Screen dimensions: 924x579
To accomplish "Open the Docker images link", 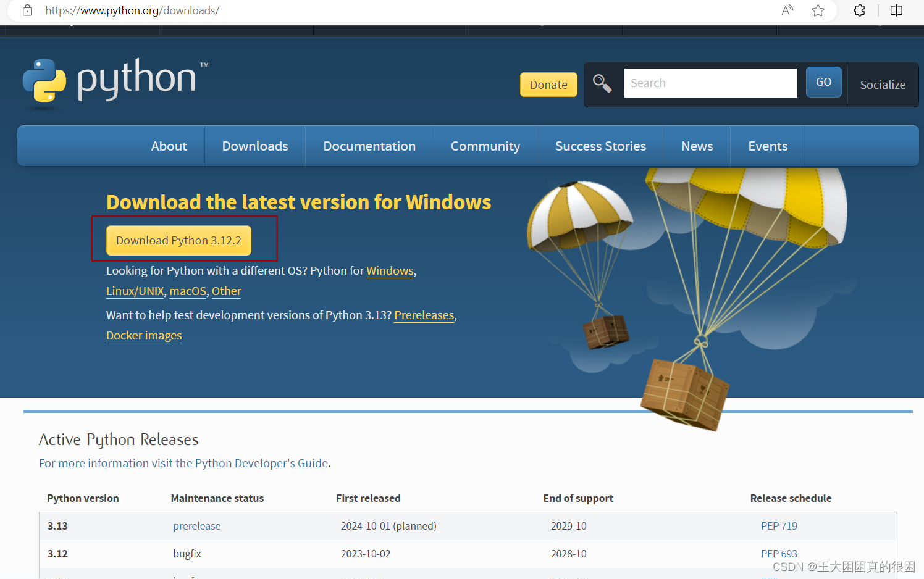I will coord(144,336).
